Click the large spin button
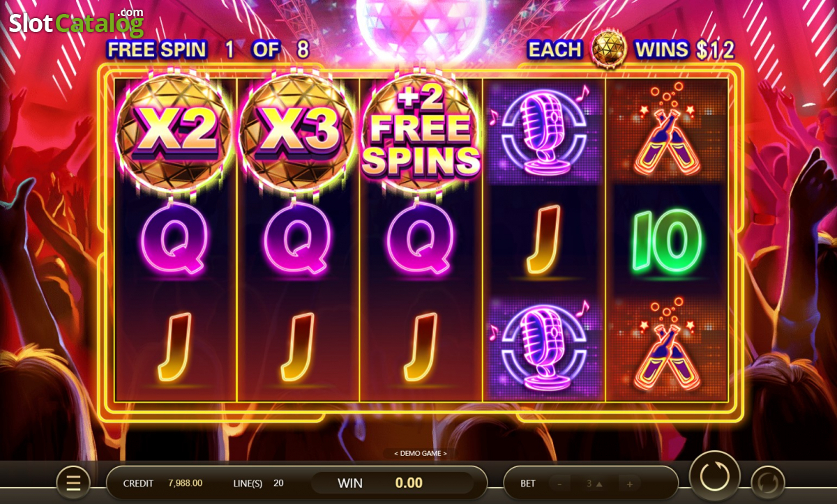The width and height of the screenshot is (837, 504). coord(714,476)
